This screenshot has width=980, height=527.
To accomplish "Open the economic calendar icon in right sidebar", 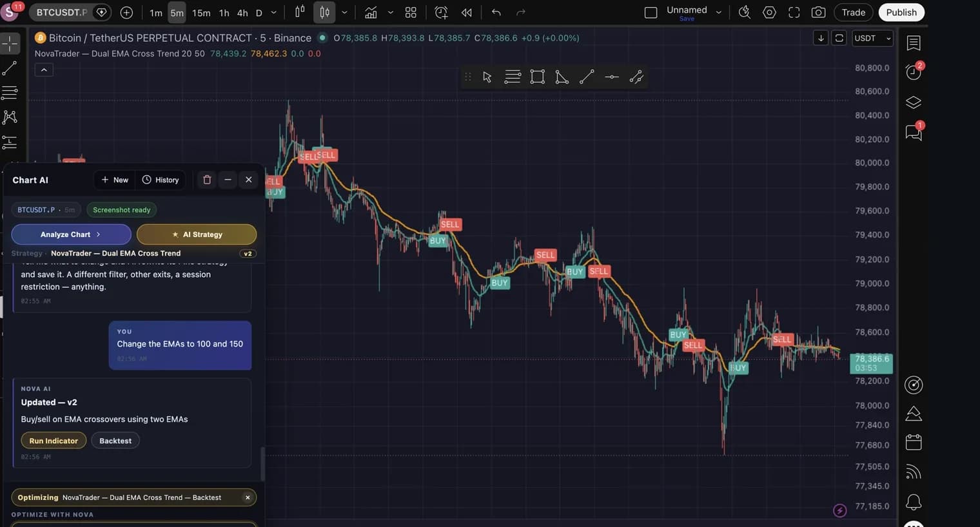I will (x=914, y=442).
